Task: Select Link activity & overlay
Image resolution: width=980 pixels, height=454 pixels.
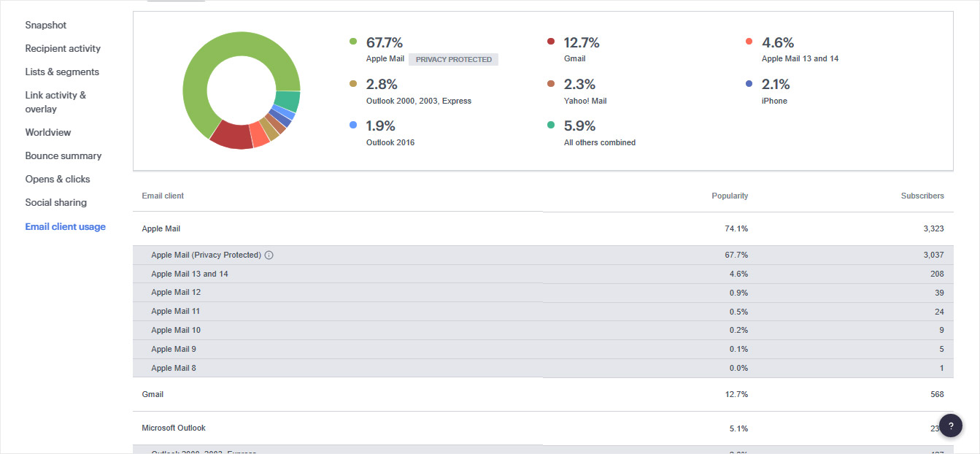Action: tap(55, 102)
